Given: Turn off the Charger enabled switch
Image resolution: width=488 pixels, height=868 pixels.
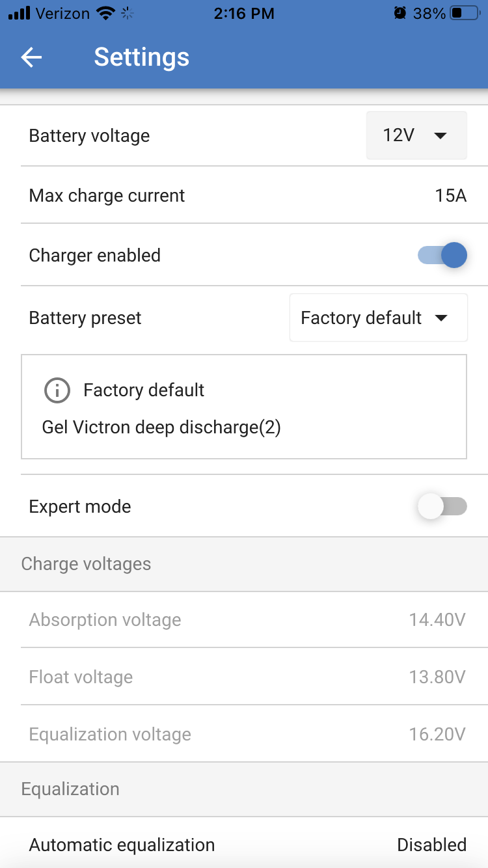Looking at the screenshot, I should click(442, 255).
